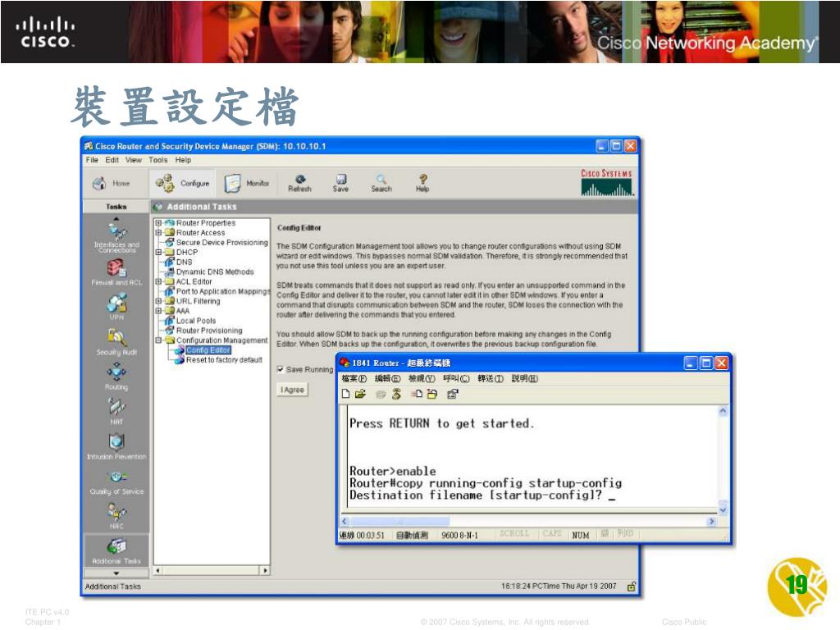Click the Refresh toolbar icon
Viewport: 840px width, 630px height.
click(299, 183)
